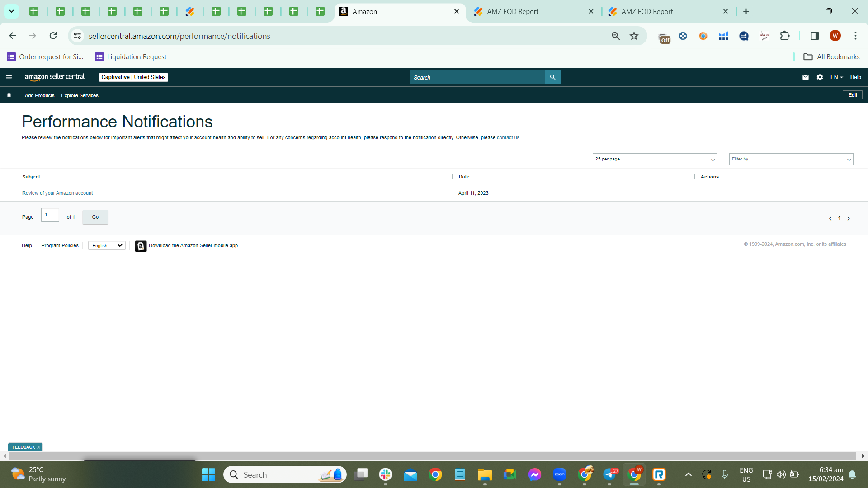
Task: Close the FEEDBACK tab
Action: pos(39,447)
